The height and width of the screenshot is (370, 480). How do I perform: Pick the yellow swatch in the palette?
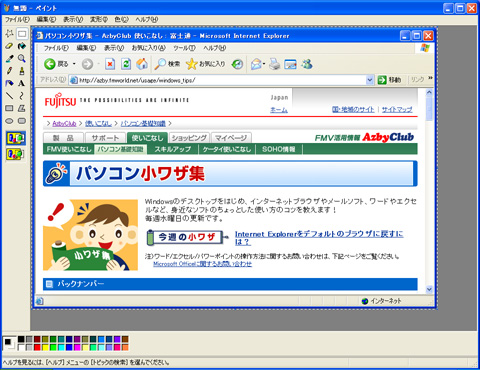pyautogui.click(x=45, y=347)
